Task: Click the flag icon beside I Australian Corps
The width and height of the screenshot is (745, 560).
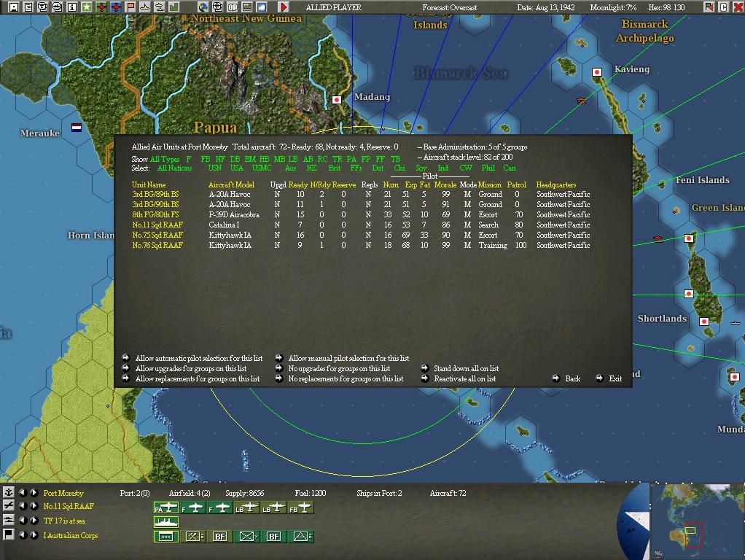Action: (x=9, y=534)
